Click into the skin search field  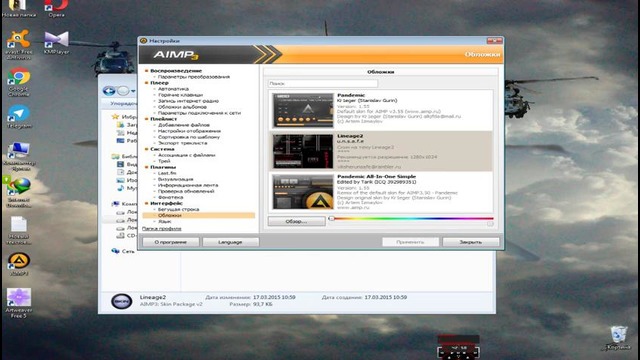[323, 83]
